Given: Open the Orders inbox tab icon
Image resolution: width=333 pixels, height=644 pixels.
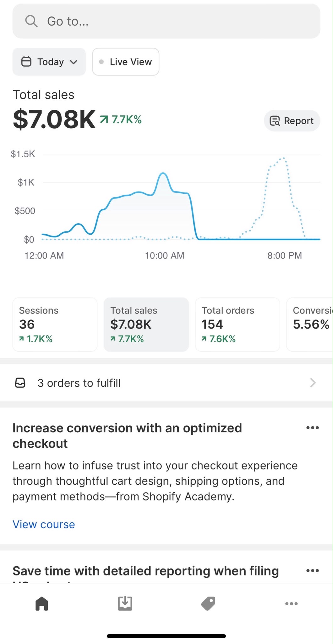Looking at the screenshot, I should pos(125,603).
